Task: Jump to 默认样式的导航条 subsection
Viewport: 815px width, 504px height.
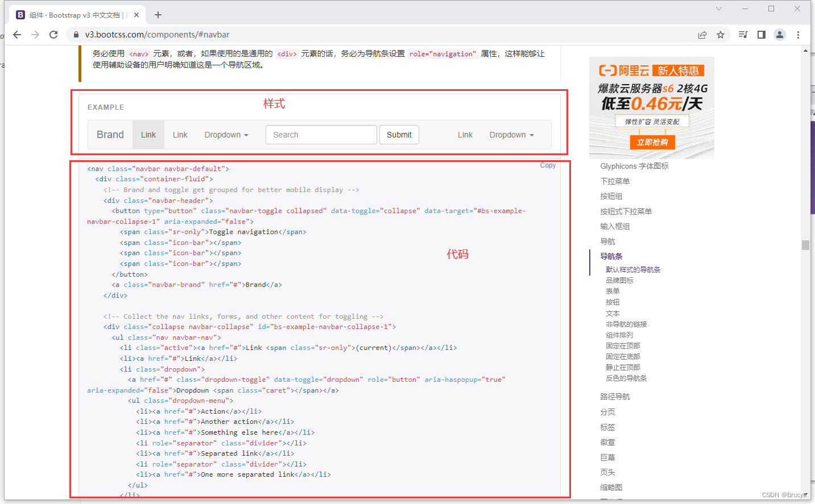Action: point(633,270)
